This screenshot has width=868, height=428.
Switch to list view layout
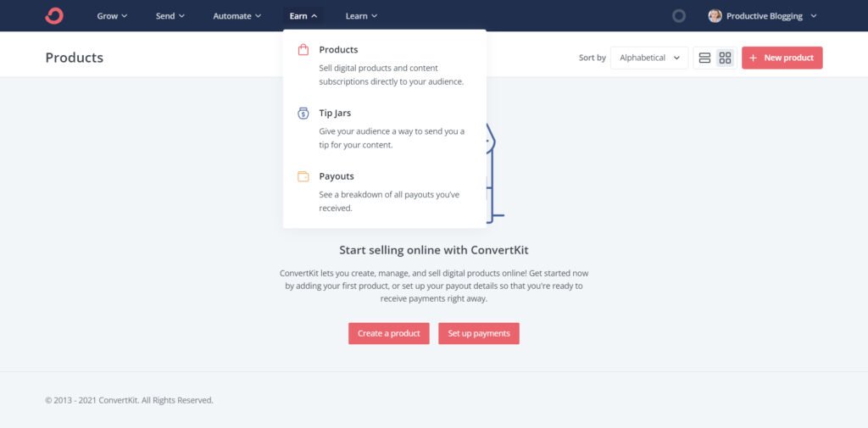point(704,58)
